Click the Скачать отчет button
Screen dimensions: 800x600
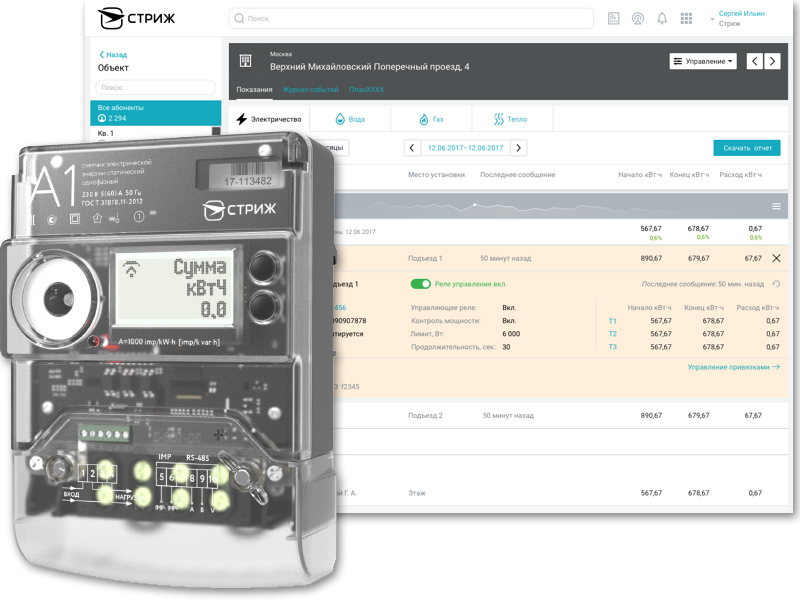747,148
